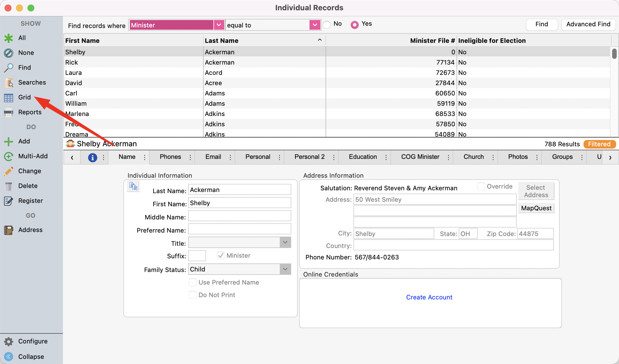619x364 pixels.
Task: Add a new record with the plus icon
Action: click(x=9, y=141)
